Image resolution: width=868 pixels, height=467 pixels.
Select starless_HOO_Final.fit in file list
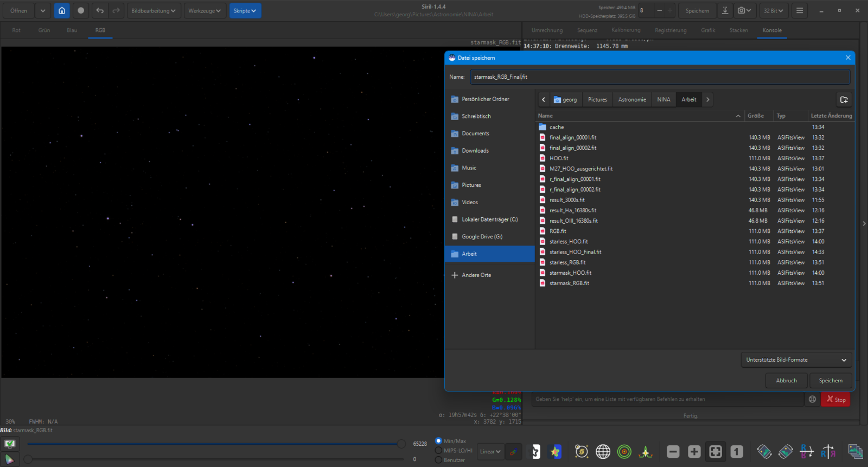(575, 252)
